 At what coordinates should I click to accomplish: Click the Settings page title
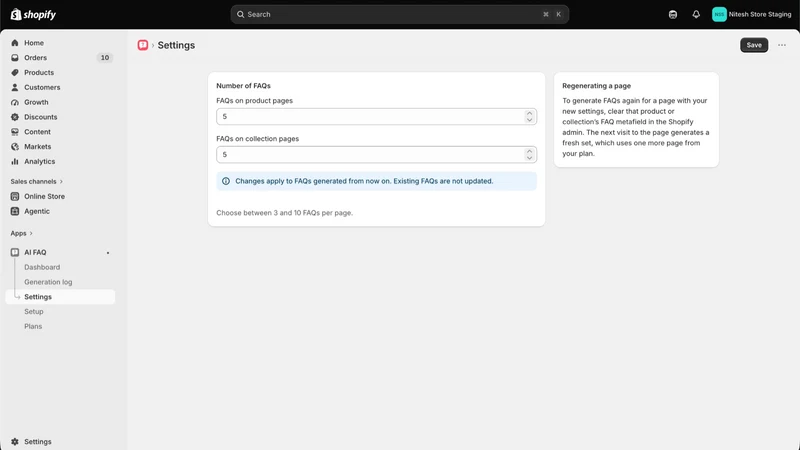click(x=176, y=45)
